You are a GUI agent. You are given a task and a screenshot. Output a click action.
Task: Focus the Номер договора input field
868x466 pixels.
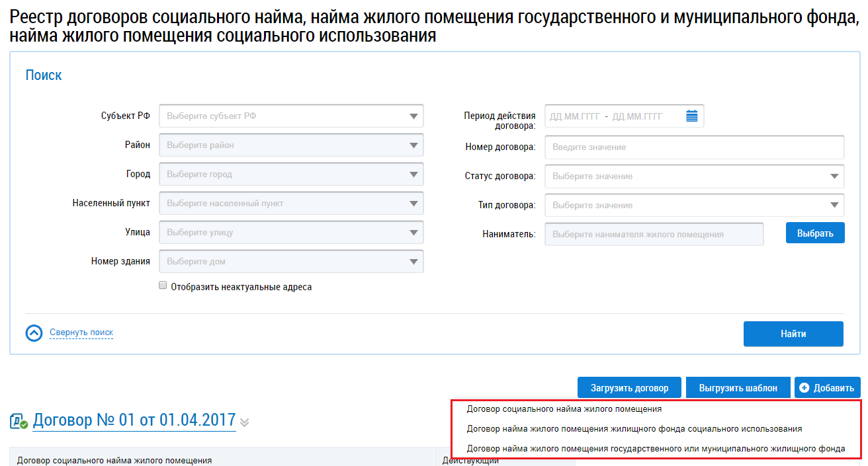[695, 147]
